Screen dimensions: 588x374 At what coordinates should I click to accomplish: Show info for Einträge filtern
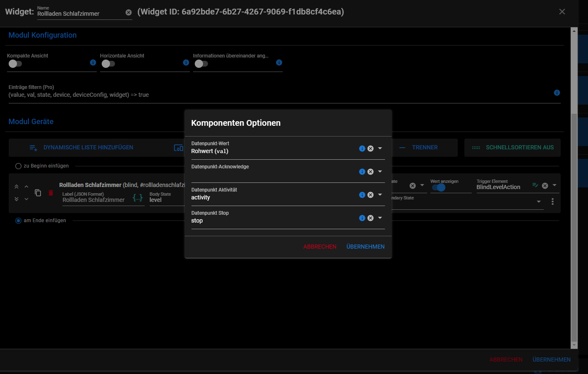557,93
